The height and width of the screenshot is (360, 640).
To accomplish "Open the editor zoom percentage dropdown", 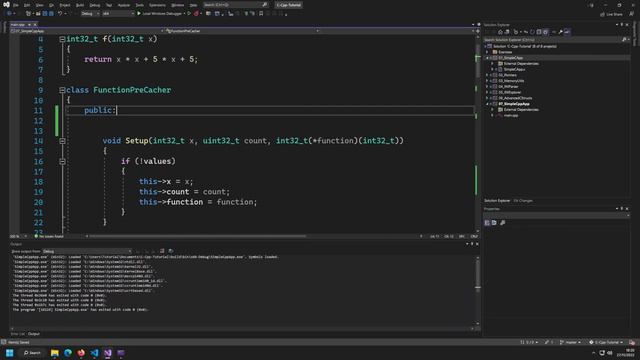I will click(18, 236).
